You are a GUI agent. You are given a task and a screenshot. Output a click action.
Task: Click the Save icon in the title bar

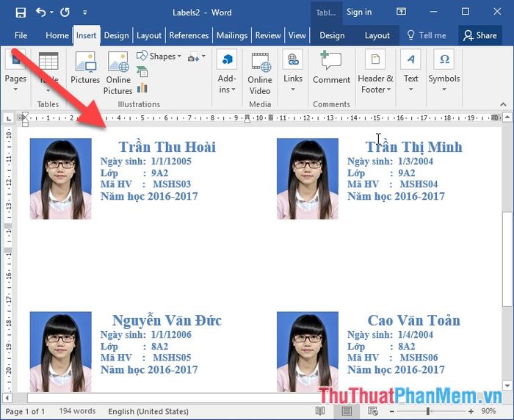click(x=21, y=12)
